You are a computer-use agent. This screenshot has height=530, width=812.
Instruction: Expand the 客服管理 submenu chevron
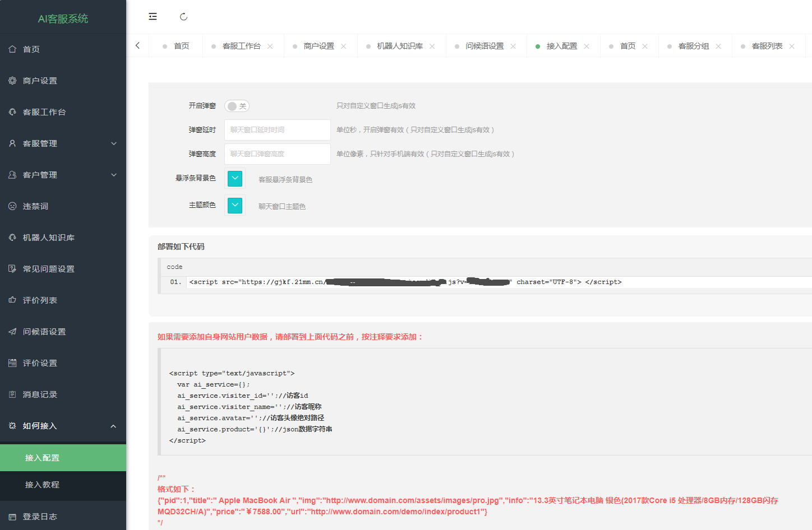(114, 143)
